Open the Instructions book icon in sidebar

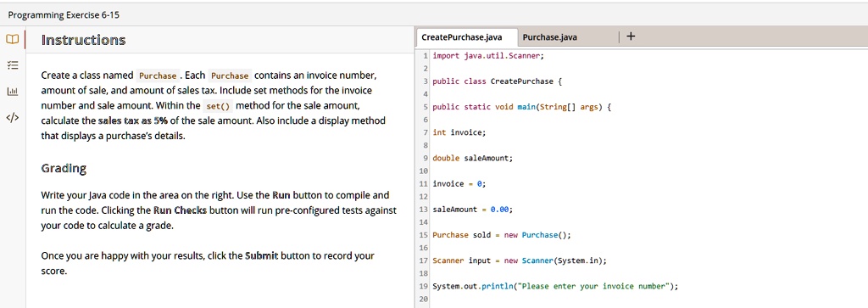click(12, 40)
